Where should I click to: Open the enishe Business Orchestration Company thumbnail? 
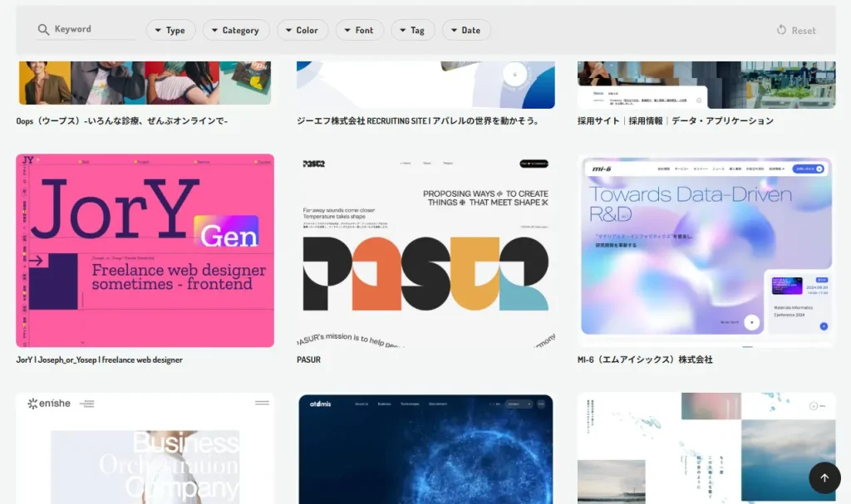[x=145, y=448]
